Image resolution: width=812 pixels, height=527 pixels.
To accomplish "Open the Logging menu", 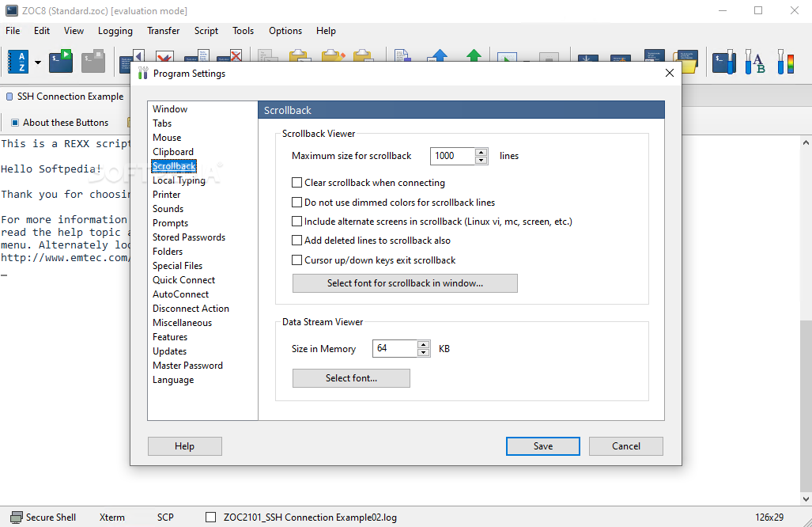I will 115,31.
